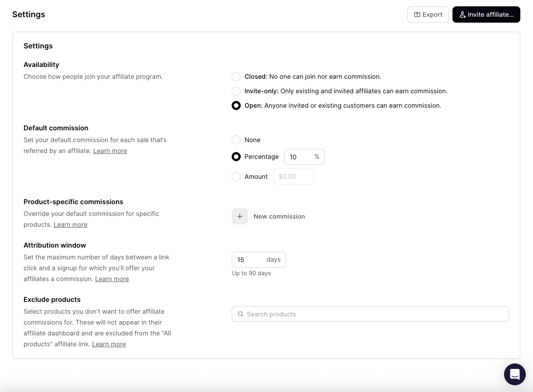This screenshot has height=392, width=533.
Task: Click the person-plus icon beside Invite affiliate
Action: (463, 14)
